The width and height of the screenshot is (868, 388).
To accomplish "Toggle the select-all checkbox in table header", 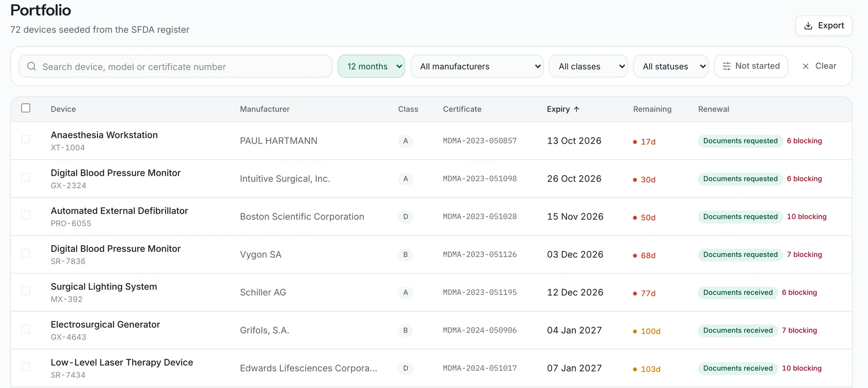I will click(26, 108).
